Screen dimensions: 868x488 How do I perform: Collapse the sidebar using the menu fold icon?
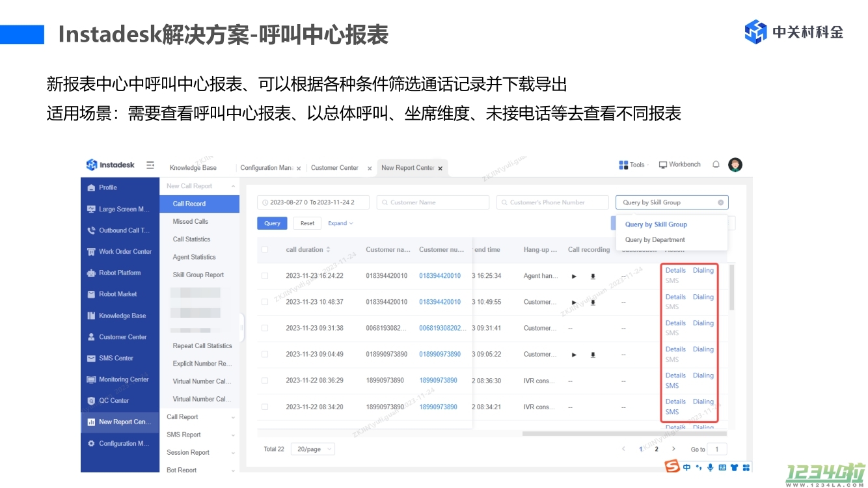coord(150,165)
